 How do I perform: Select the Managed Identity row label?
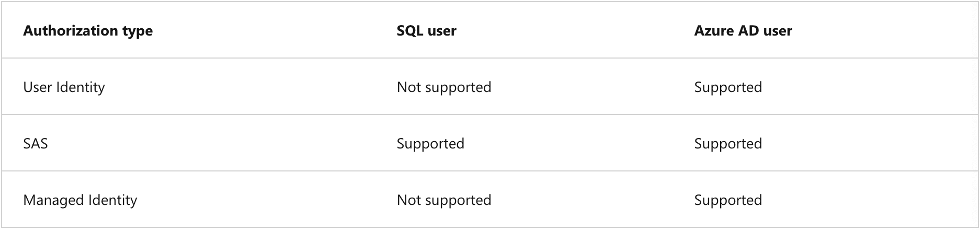[x=80, y=200]
